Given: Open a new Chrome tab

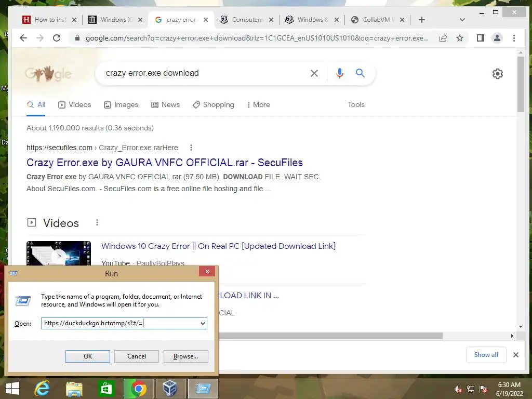Looking at the screenshot, I should tap(422, 20).
